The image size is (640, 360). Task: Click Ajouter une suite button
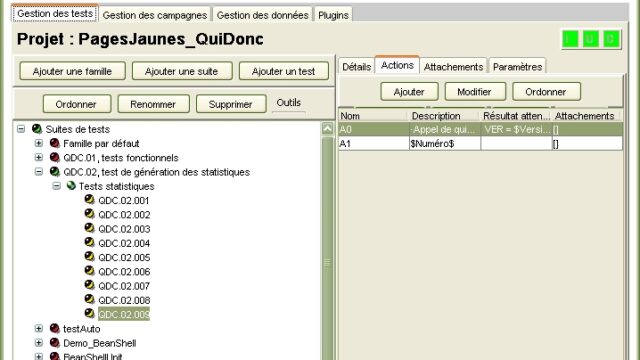pyautogui.click(x=182, y=71)
